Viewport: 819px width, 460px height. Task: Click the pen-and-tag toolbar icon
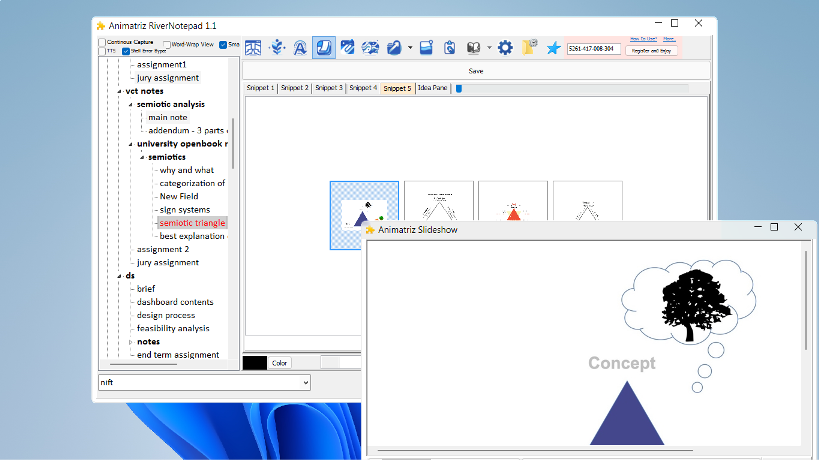pyautogui.click(x=394, y=48)
